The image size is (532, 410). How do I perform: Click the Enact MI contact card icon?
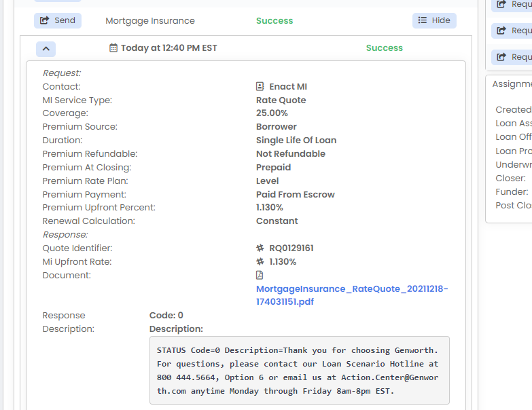pos(260,86)
